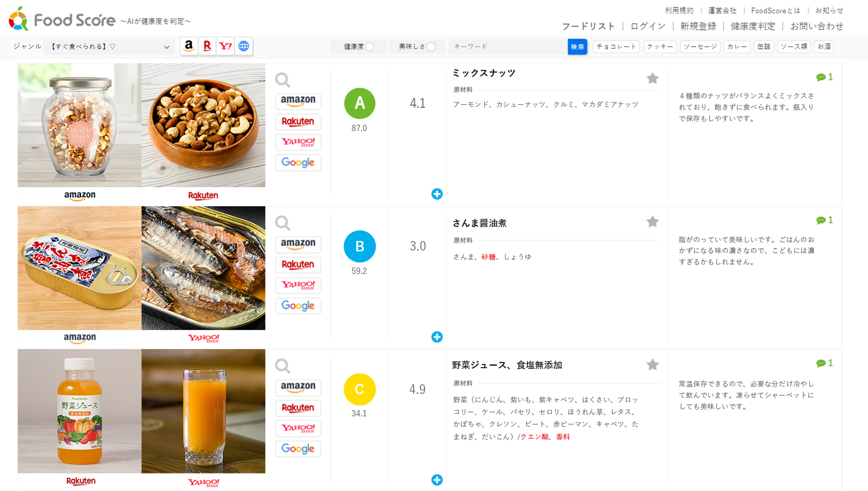
Task: Click the magnifying glass icon for さんま醤油煮
Action: (283, 222)
